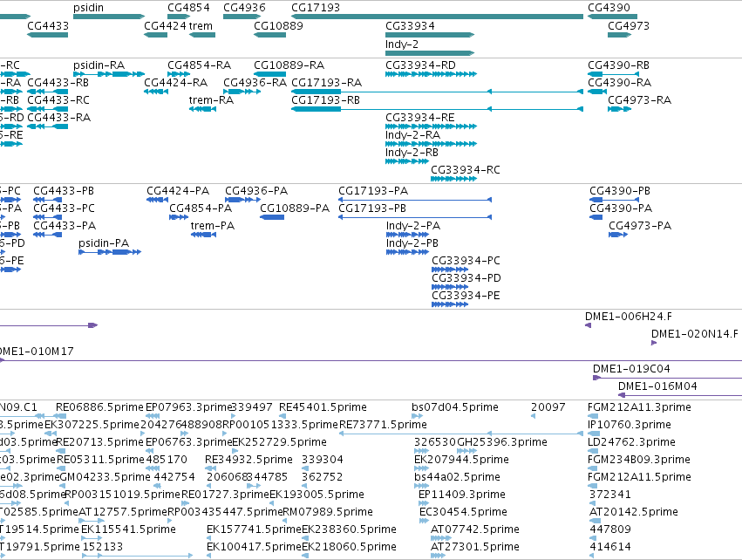Click transcript trem-RA
742x560 pixels.
pyautogui.click(x=202, y=109)
